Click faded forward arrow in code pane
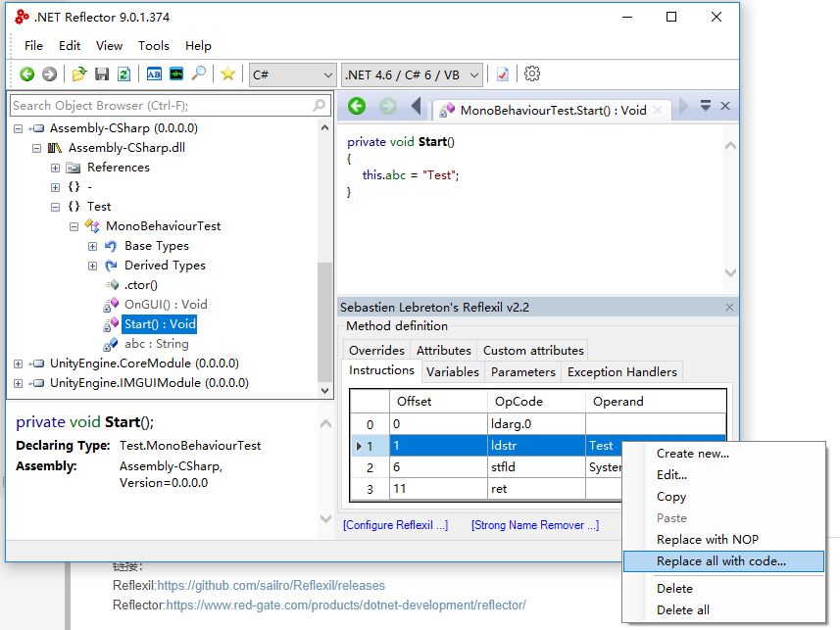 click(x=388, y=106)
